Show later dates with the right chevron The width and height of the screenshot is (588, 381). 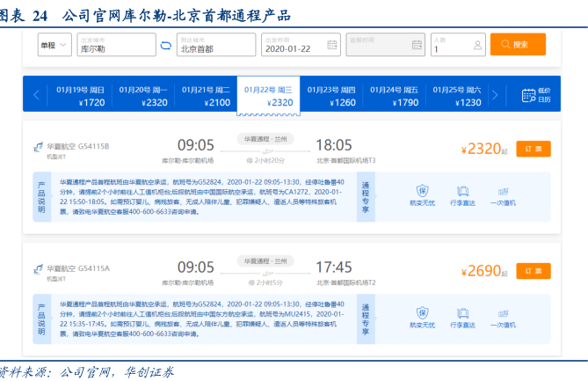pyautogui.click(x=495, y=95)
